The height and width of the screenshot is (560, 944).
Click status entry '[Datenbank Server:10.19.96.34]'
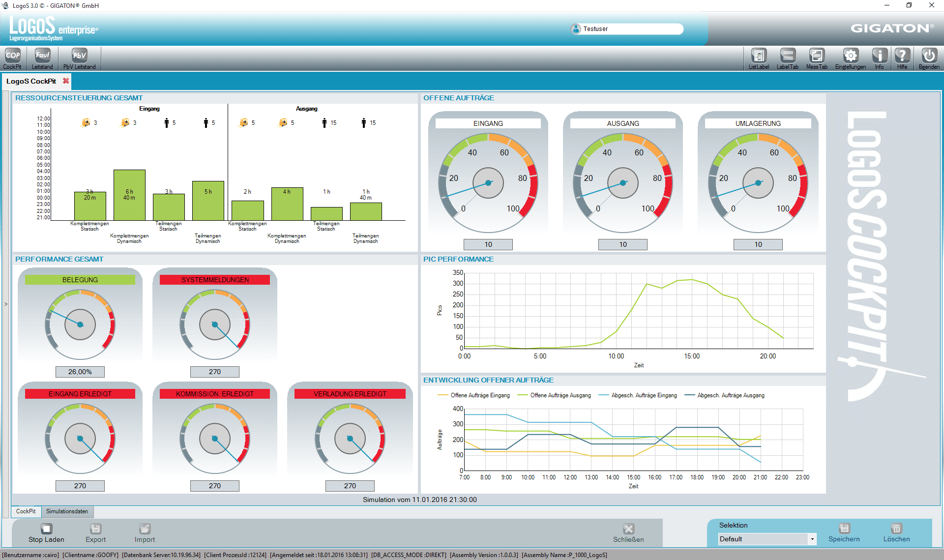coord(161,555)
